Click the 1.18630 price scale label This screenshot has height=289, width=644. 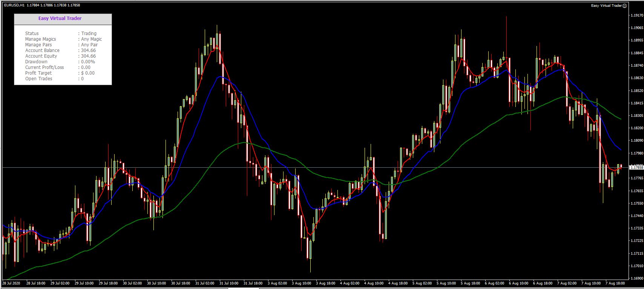pos(636,78)
